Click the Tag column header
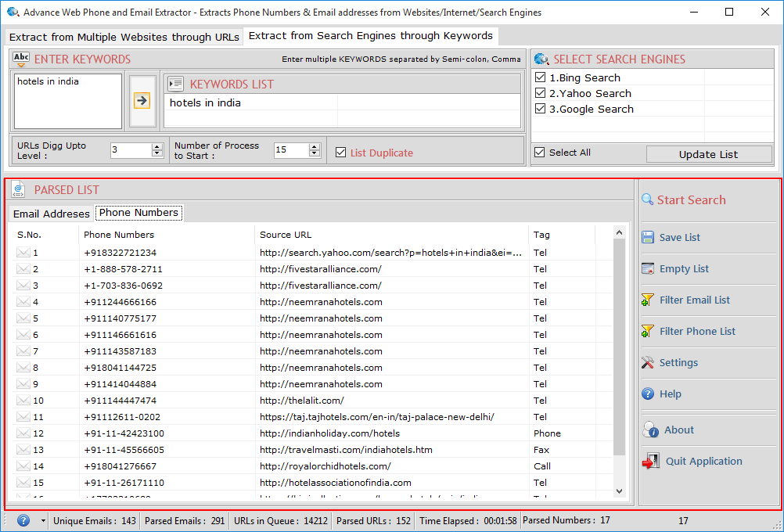The width and height of the screenshot is (784, 532). coord(562,235)
